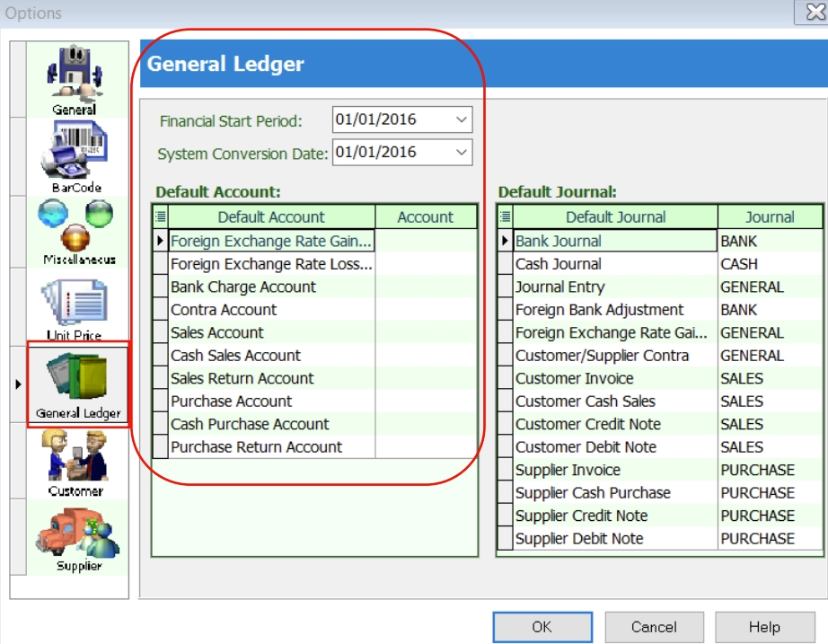
Task: Expand the System Conversion Date dropdown
Action: pos(462,152)
